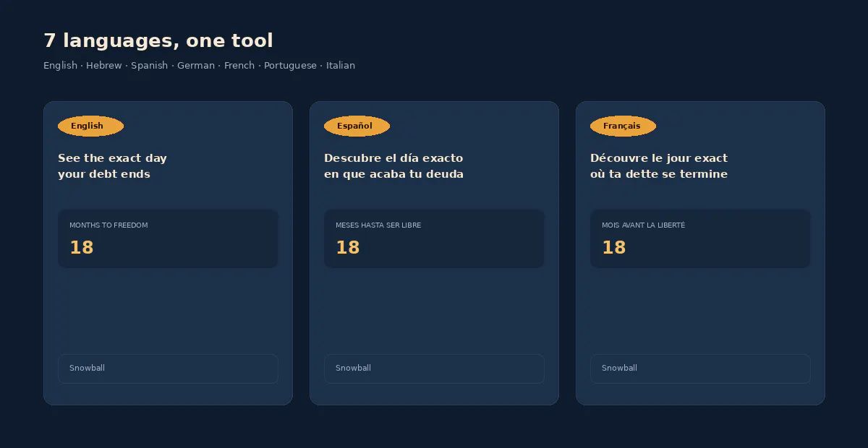
Task: Click the number 18 under MESES HASTA SER LIBRE
Action: point(348,248)
